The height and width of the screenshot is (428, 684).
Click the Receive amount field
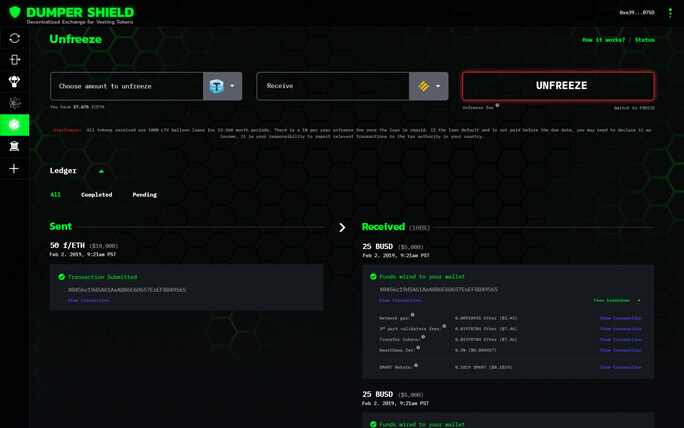[x=333, y=86]
